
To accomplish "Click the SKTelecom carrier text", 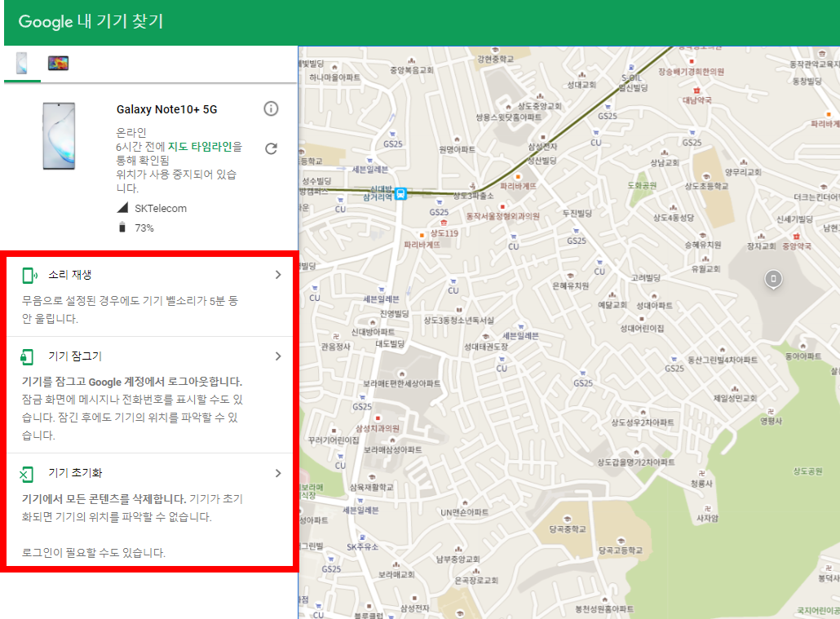I will tap(161, 209).
